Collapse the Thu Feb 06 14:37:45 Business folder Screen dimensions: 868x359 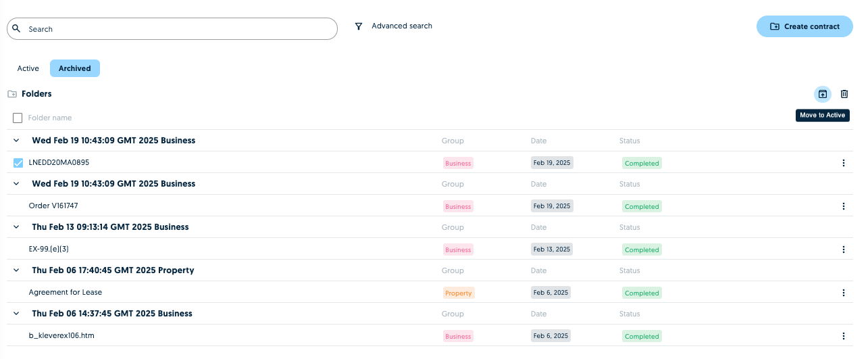[16, 314]
